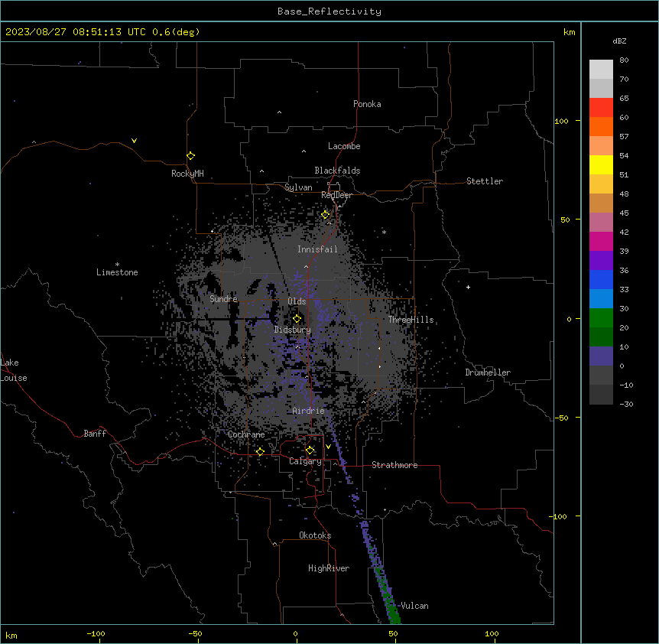Click the HighRiver town label

[x=329, y=568]
